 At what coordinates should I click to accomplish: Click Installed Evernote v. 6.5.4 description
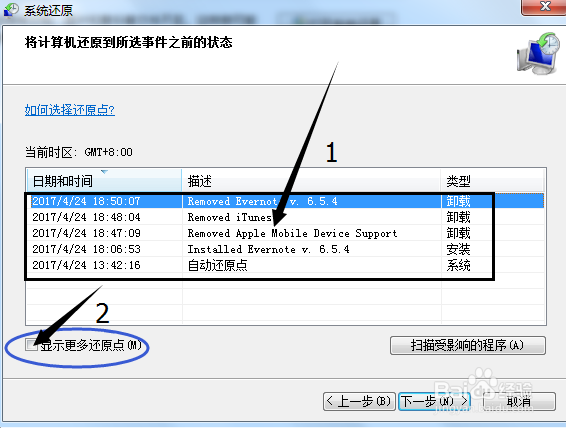268,249
